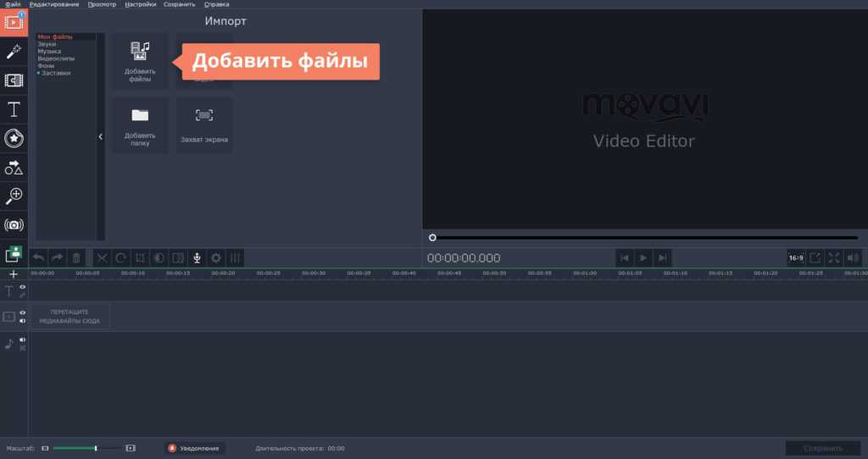
Task: Click the Уведомления notifications button
Action: [194, 448]
